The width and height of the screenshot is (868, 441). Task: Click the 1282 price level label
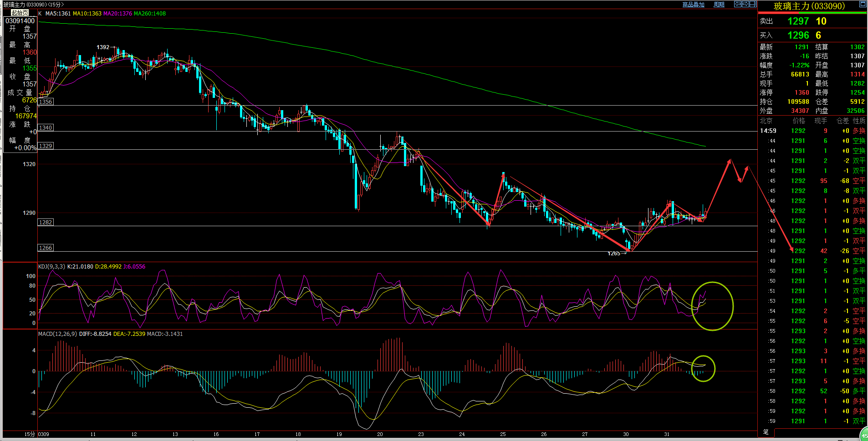46,223
